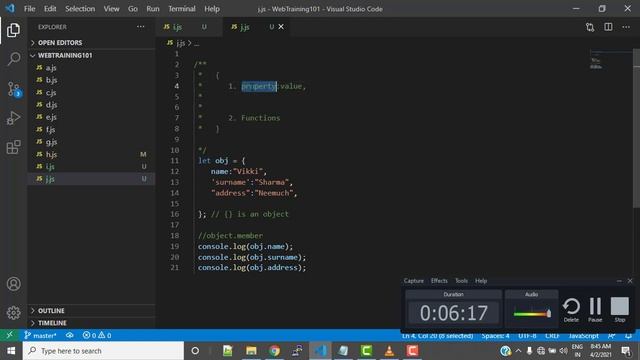640x360 pixels.
Task: Stop the screen recording
Action: tap(620, 310)
